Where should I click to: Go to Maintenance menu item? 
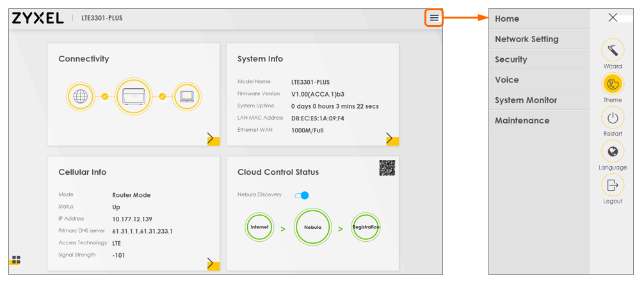(522, 120)
